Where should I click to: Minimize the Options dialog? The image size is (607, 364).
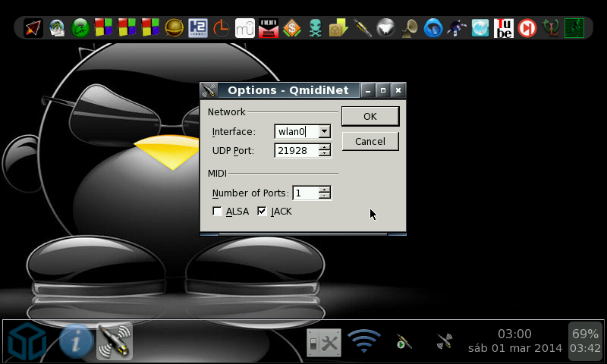368,90
